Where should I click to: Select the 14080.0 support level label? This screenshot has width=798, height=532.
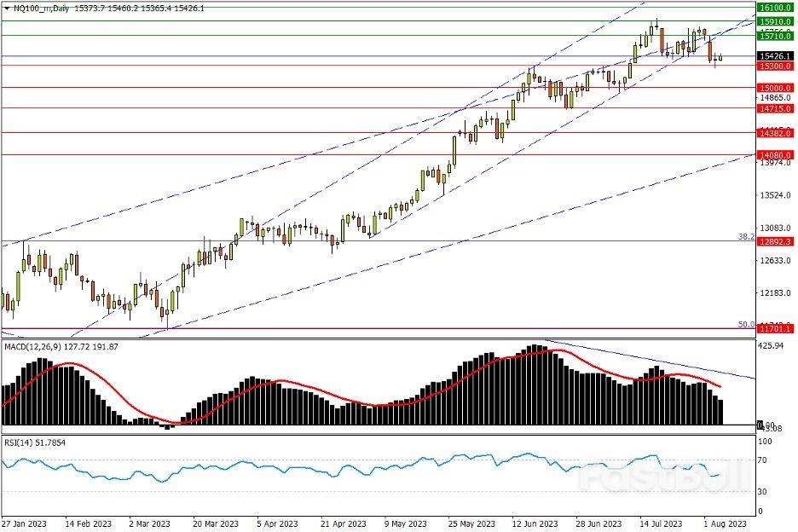(x=776, y=155)
